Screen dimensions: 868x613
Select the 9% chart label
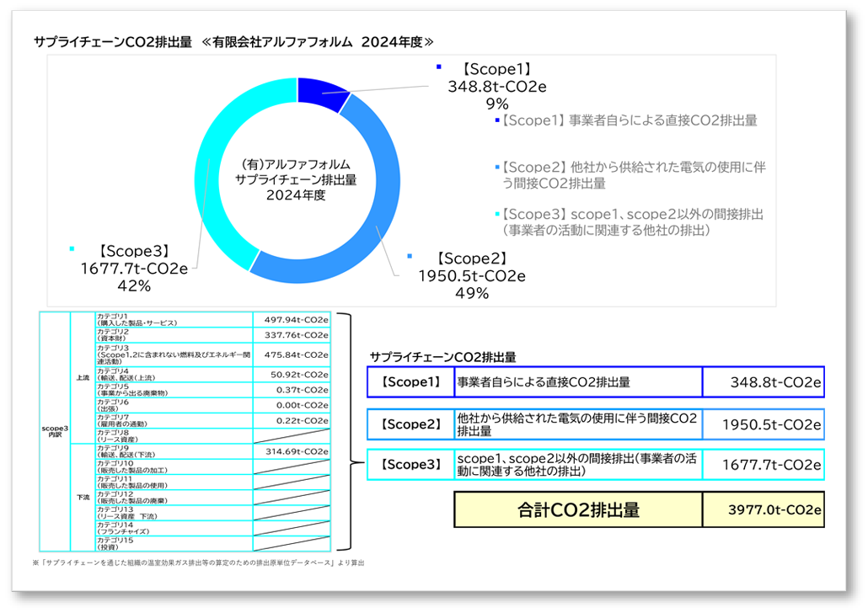coord(497,104)
